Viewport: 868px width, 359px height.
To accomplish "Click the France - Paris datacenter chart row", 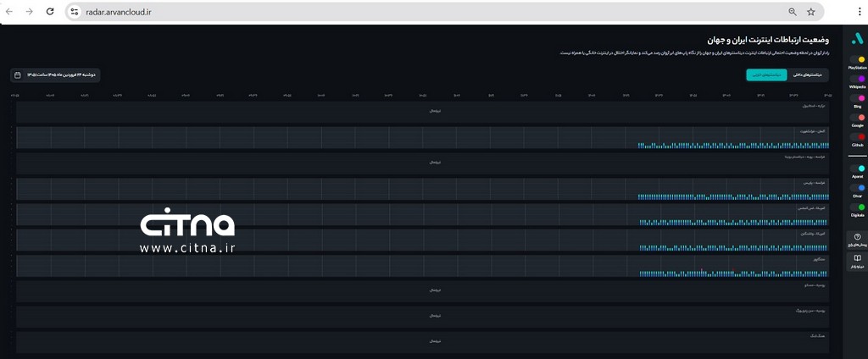I will pos(424,190).
